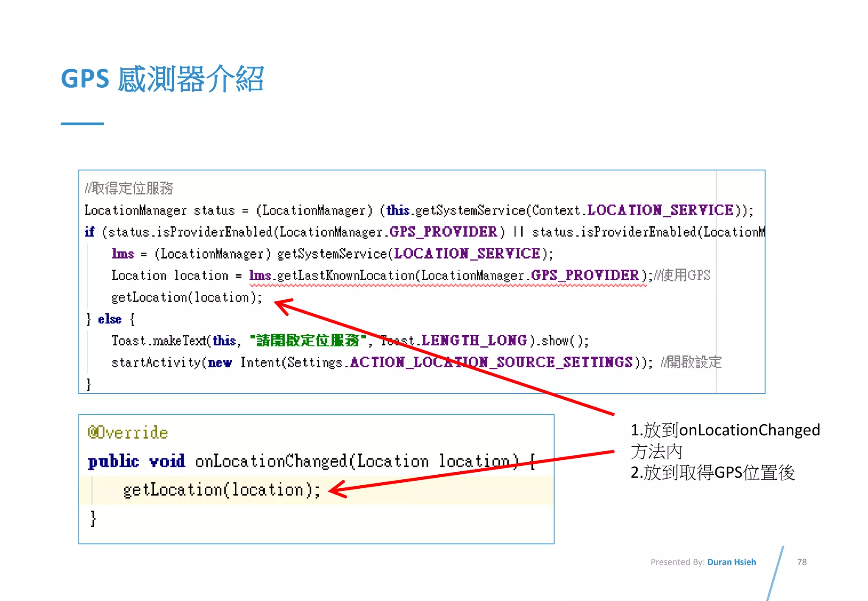The image size is (868, 601).
Task: Click LOCATION_SERVICE constant in first code line
Action: click(659, 210)
